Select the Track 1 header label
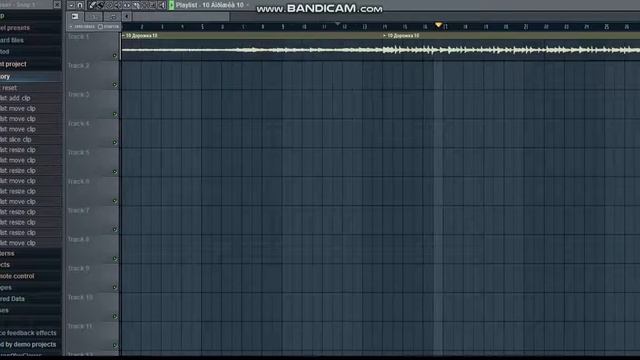 [x=78, y=37]
